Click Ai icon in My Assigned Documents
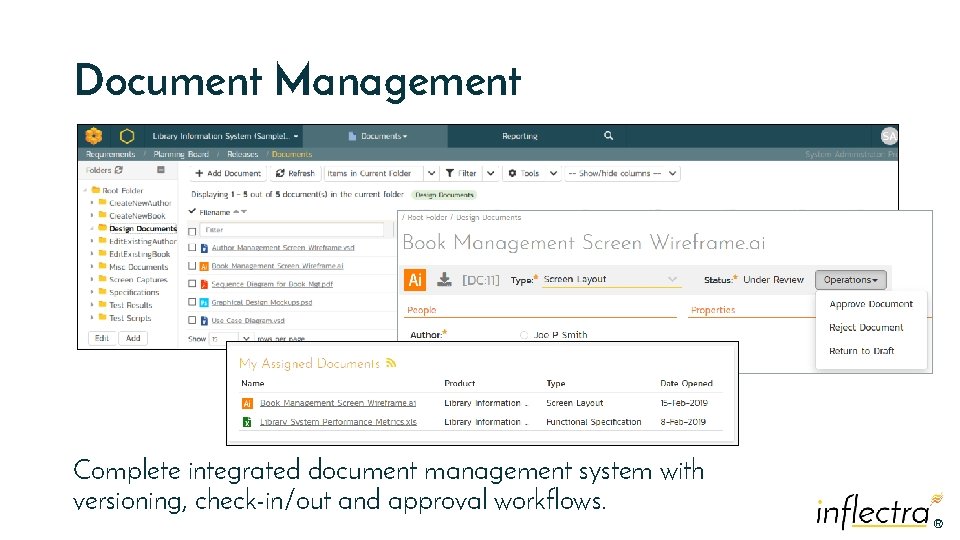The image size is (960, 540). pyautogui.click(x=247, y=403)
